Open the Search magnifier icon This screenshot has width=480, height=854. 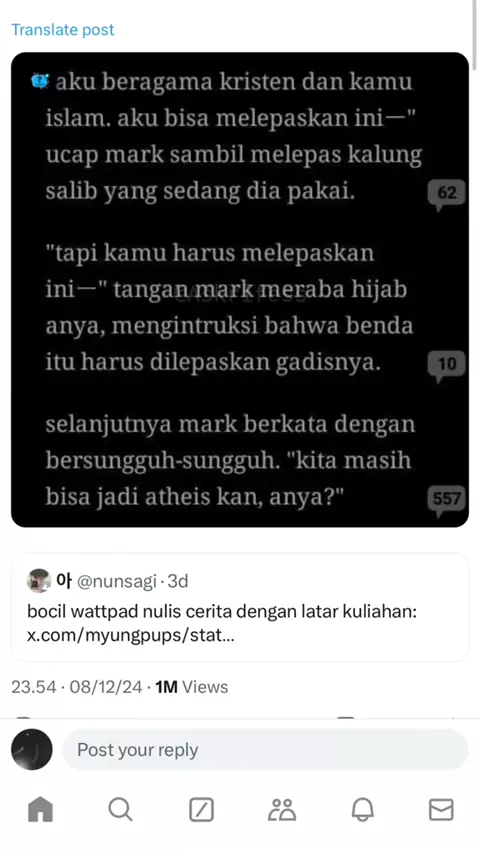click(120, 809)
